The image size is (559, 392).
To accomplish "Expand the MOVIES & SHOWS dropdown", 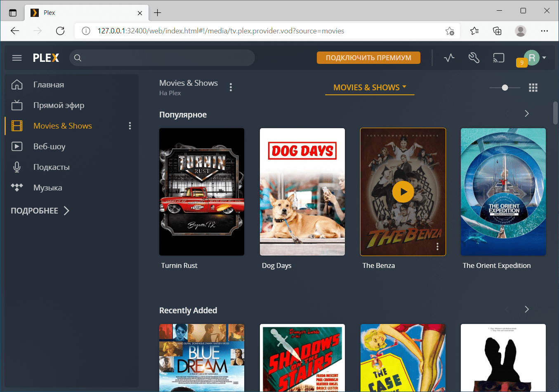I will pos(370,87).
